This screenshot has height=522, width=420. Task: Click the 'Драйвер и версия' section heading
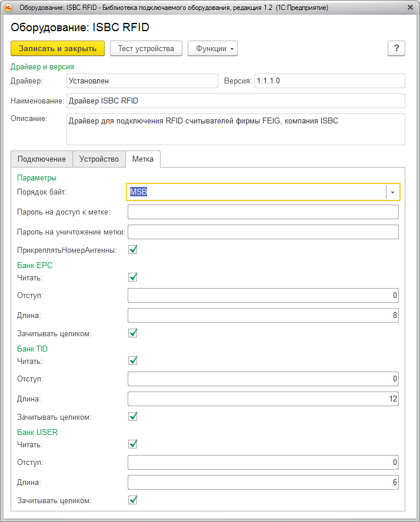tap(42, 67)
